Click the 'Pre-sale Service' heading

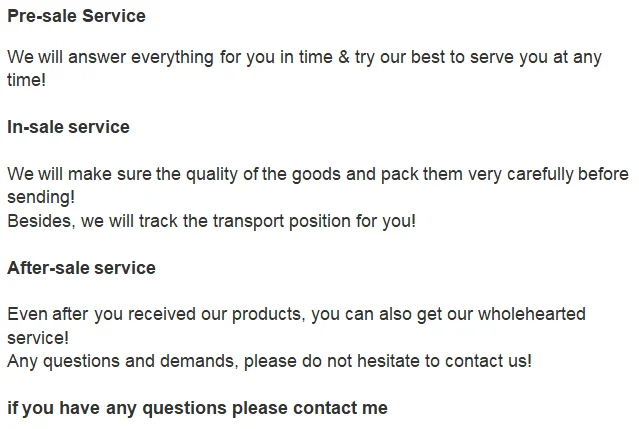click(76, 16)
